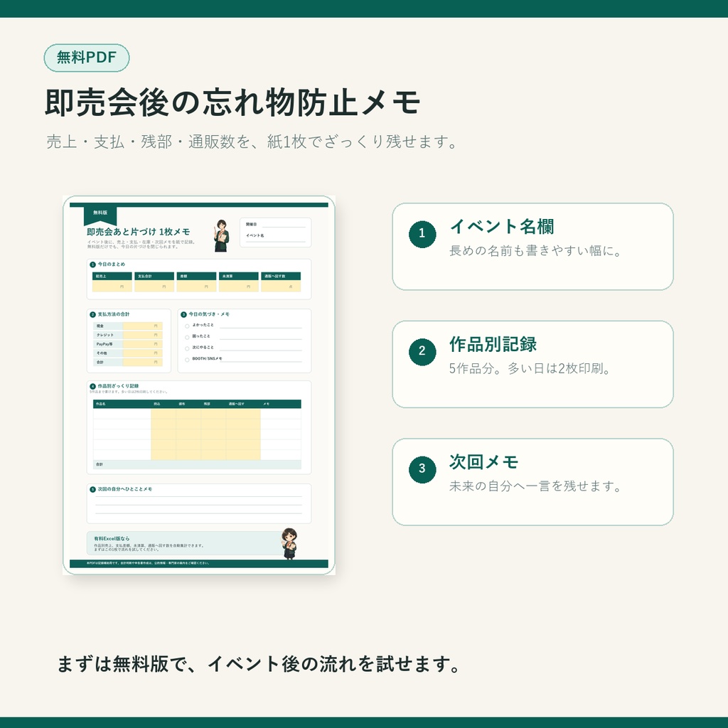The image size is (728, 728).
Task: Click the footer line まずは無料版で、イベント後の流れを試せます。
Action: coord(259,664)
